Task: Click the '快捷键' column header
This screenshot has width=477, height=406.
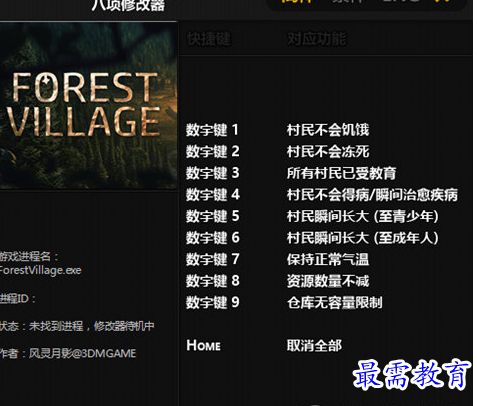Action: click(x=208, y=39)
